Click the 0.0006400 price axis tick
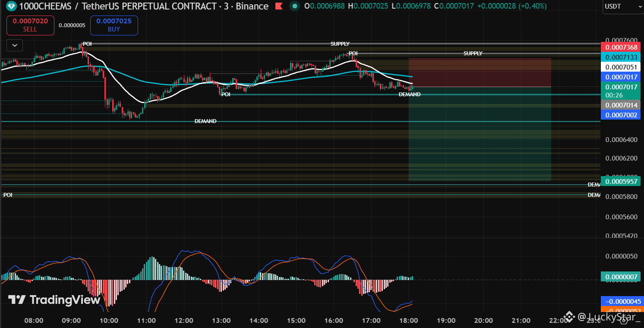Image resolution: width=644 pixels, height=328 pixels. coord(621,139)
